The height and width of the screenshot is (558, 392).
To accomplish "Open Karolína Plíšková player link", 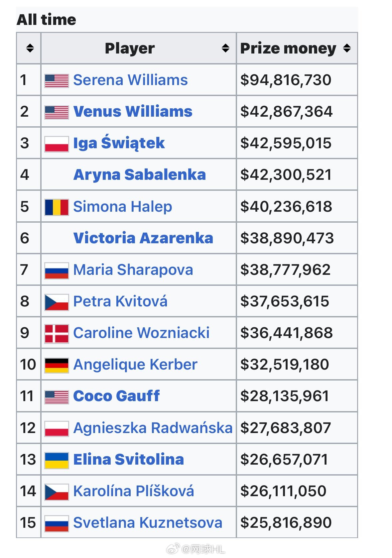I will pyautogui.click(x=133, y=491).
